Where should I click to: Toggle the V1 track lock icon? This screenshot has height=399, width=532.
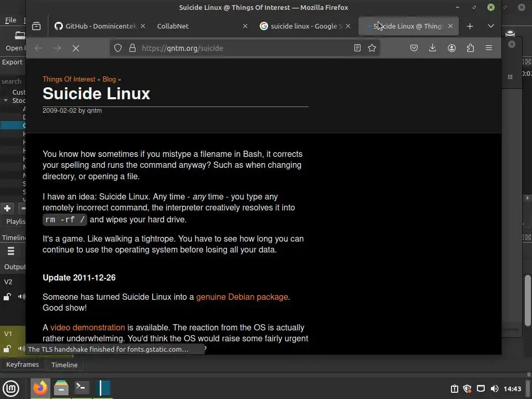(7, 349)
